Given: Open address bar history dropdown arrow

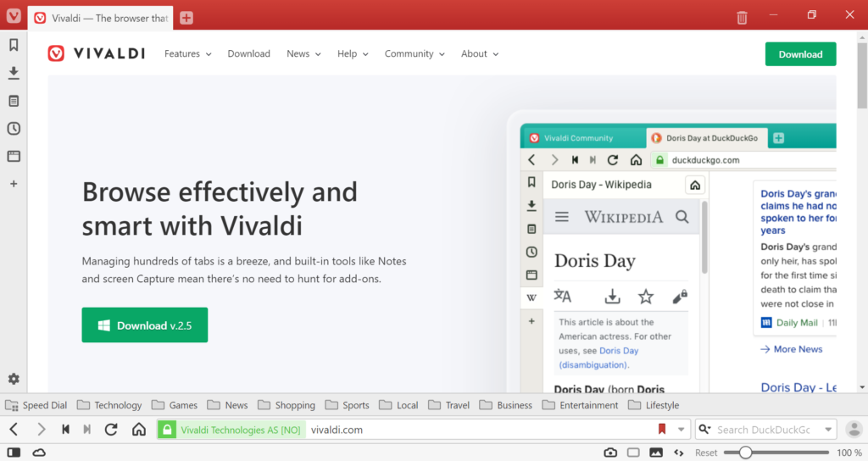Looking at the screenshot, I should 681,430.
